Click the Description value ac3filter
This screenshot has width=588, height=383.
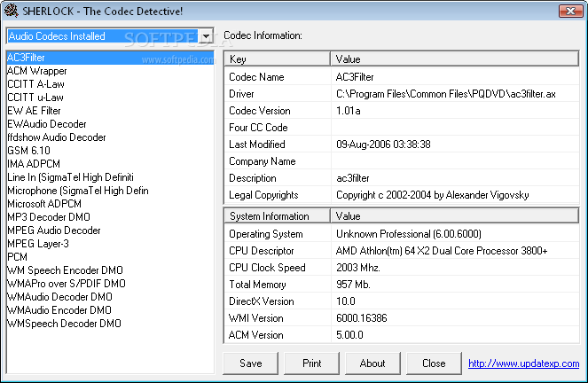(352, 178)
